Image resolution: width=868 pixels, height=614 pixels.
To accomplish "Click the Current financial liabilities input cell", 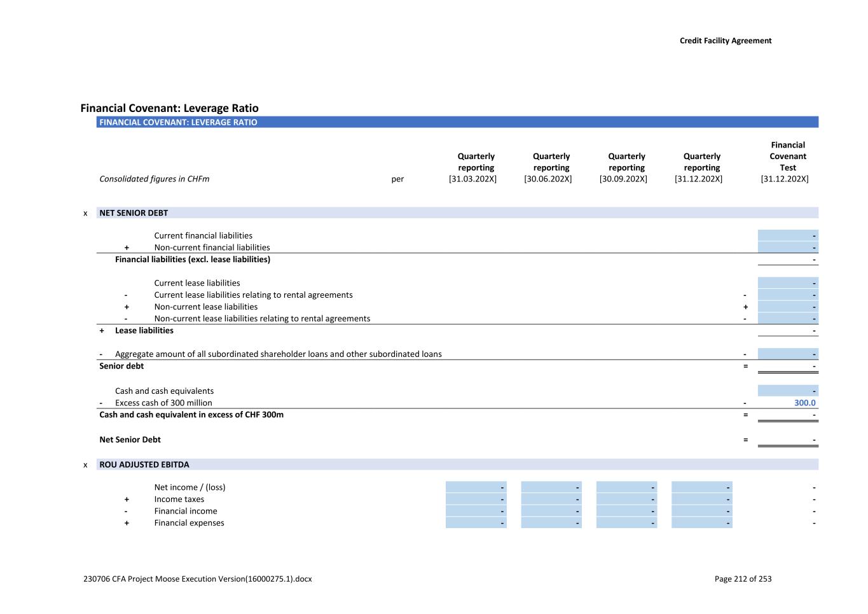I will [787, 236].
